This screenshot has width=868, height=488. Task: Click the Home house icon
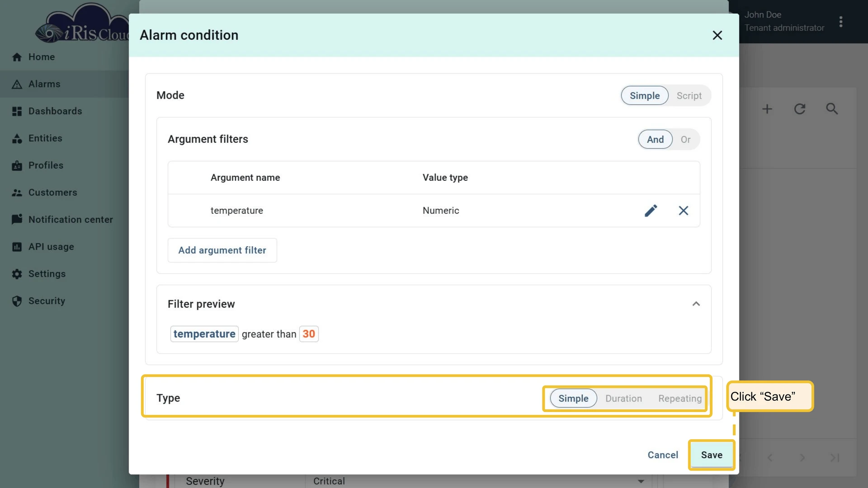click(x=17, y=57)
